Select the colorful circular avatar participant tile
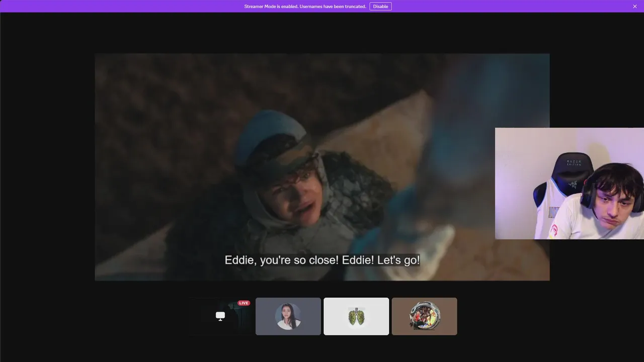The image size is (644, 362). click(425, 316)
